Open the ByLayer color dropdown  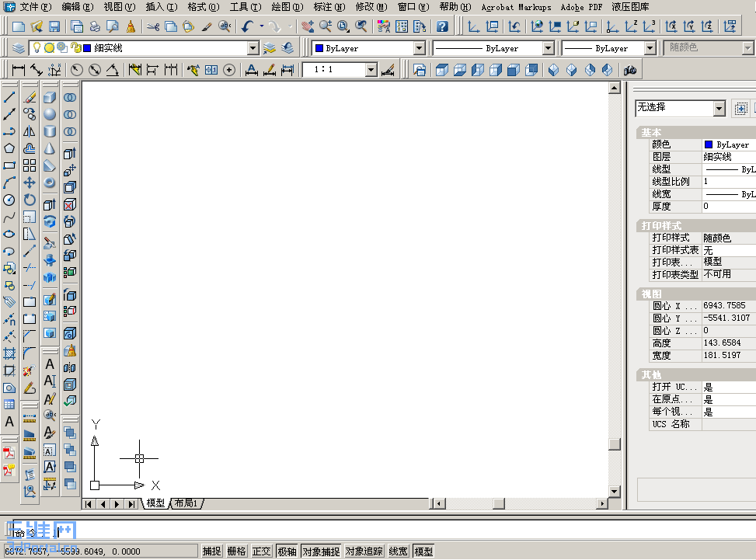(x=420, y=48)
